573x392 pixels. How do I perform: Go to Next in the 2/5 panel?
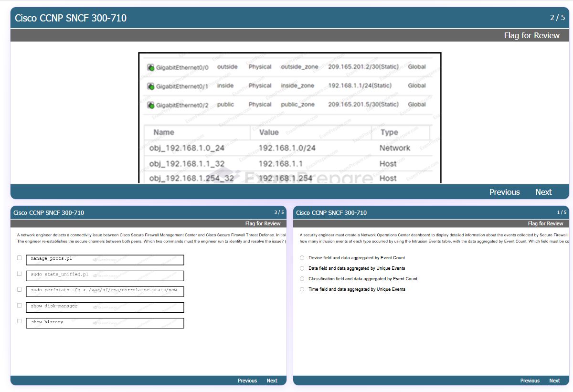(543, 192)
